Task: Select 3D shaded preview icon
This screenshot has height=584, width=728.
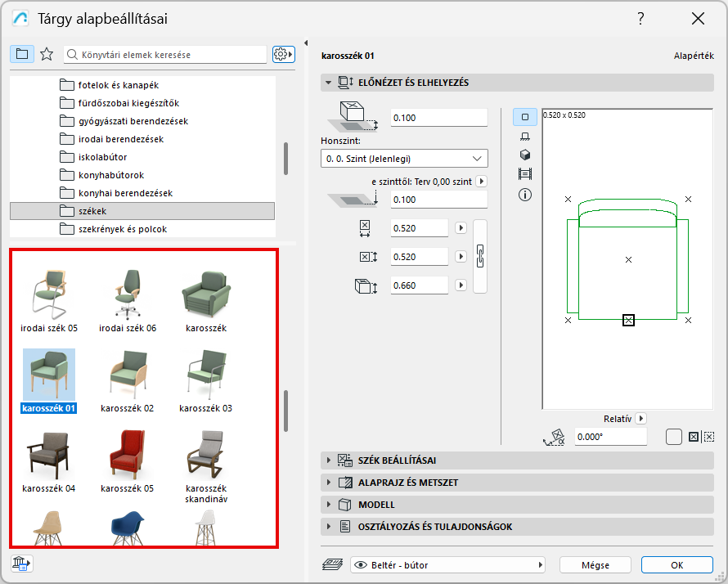Action: point(524,155)
